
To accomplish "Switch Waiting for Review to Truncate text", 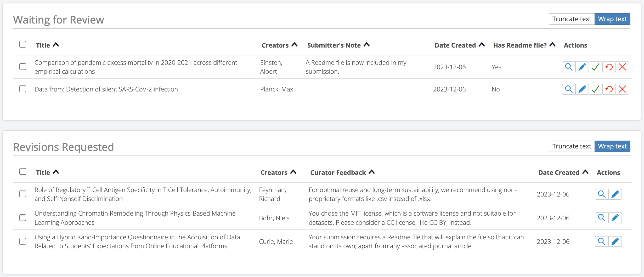I will click(572, 19).
